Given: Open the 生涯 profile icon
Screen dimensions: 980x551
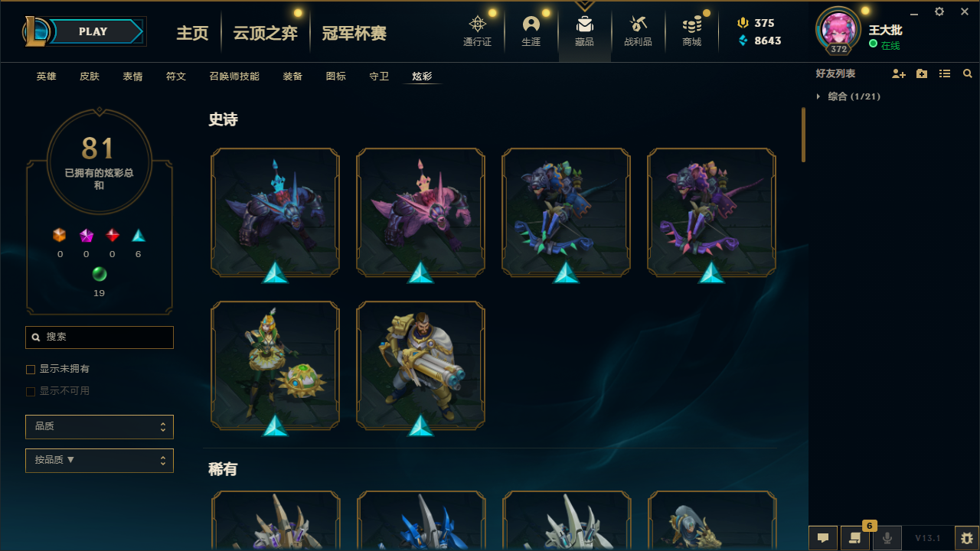Looking at the screenshot, I should [531, 24].
